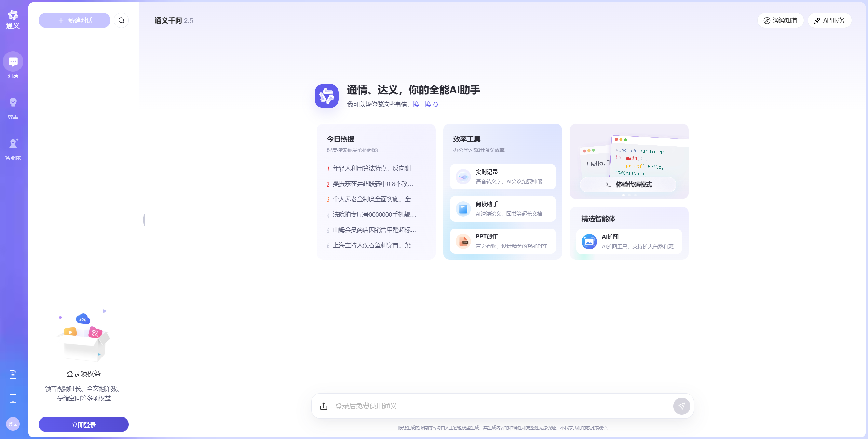Click the 登录 avatar icon
The height and width of the screenshot is (439, 868).
point(13,424)
